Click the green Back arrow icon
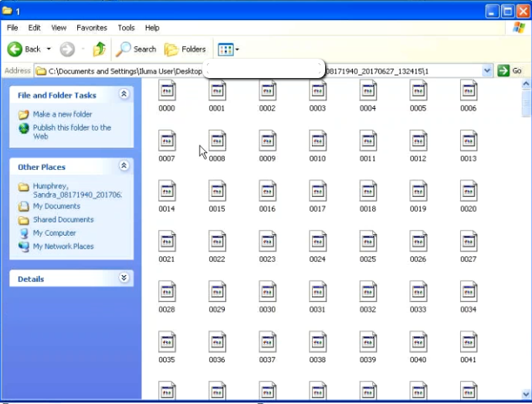This screenshot has height=404, width=532. coord(15,49)
